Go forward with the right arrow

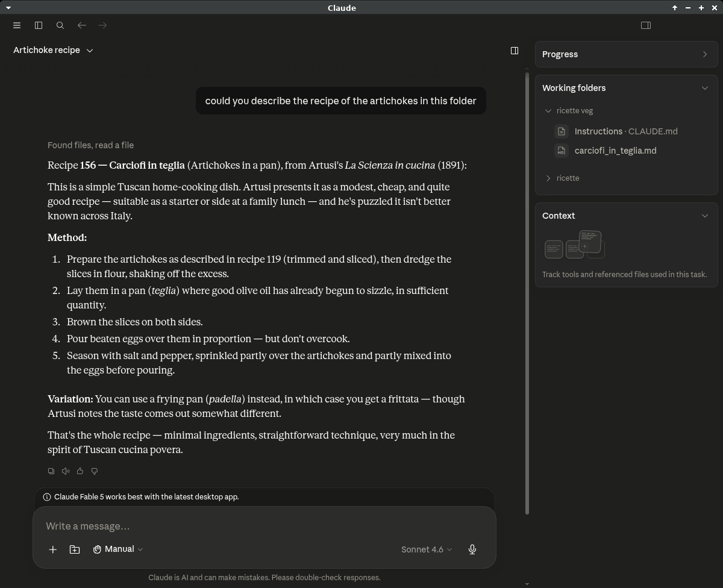tap(102, 25)
